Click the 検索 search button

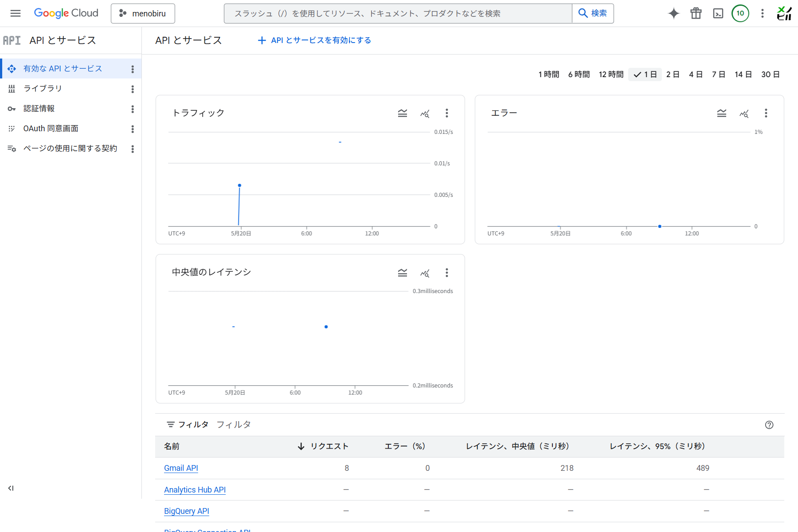click(x=593, y=13)
